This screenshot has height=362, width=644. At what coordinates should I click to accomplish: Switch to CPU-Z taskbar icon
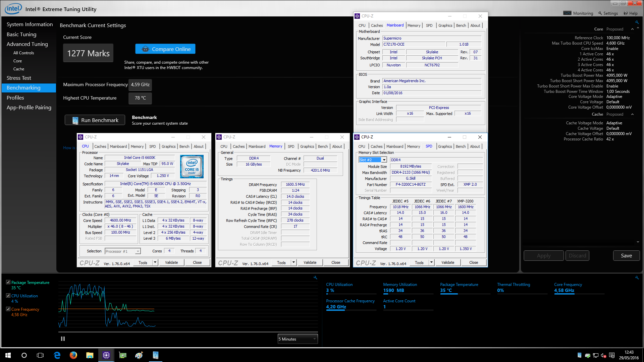[x=106, y=355]
